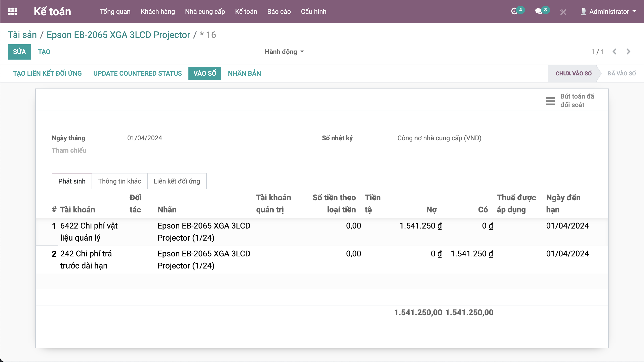Open the apps grid menu icon

click(x=12, y=11)
